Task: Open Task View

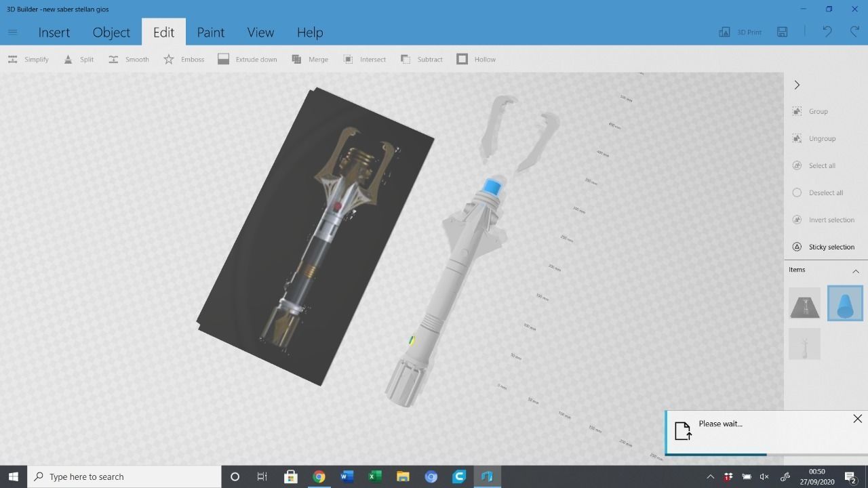Action: tap(262, 476)
